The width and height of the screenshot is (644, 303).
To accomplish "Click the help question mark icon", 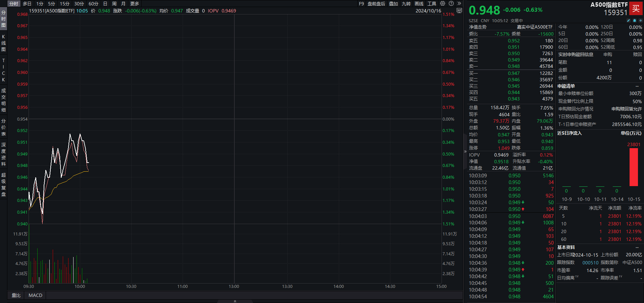I will (451, 3).
